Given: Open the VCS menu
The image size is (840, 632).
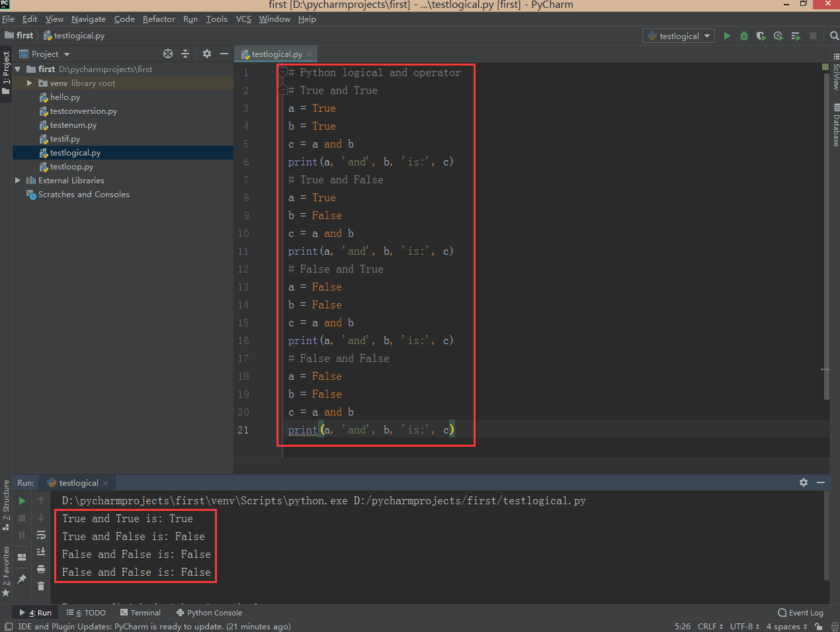Looking at the screenshot, I should click(x=243, y=19).
